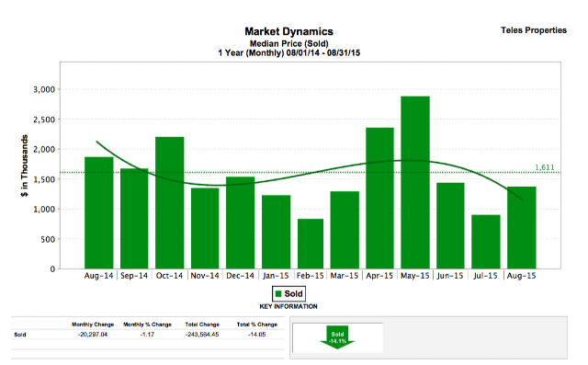Select the May-15 bar in chart
Image resolution: width=588 pixels, height=365 pixels.
(415, 182)
